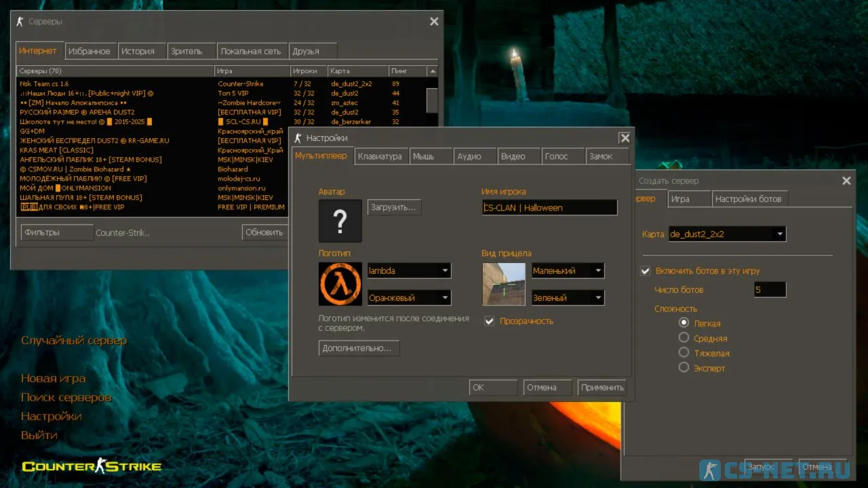This screenshot has height=488, width=868.
Task: Uncheck Включить ботов в эту игру
Action: click(646, 271)
